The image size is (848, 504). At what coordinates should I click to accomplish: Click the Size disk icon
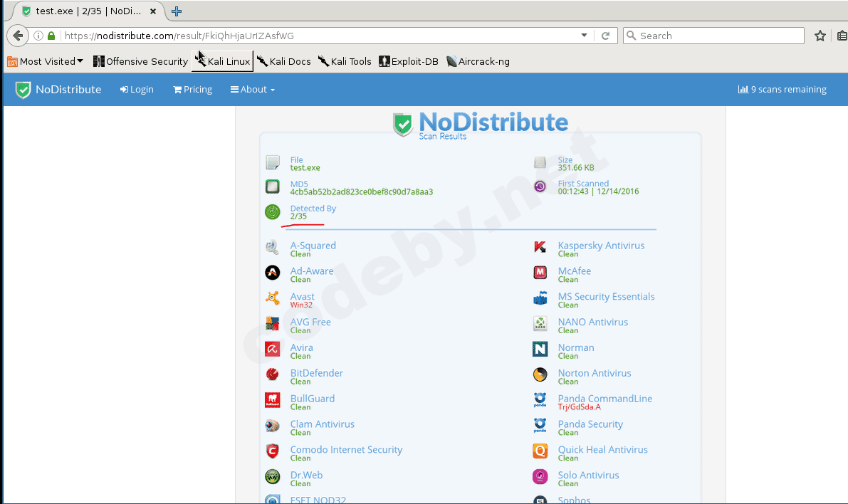pos(540,162)
